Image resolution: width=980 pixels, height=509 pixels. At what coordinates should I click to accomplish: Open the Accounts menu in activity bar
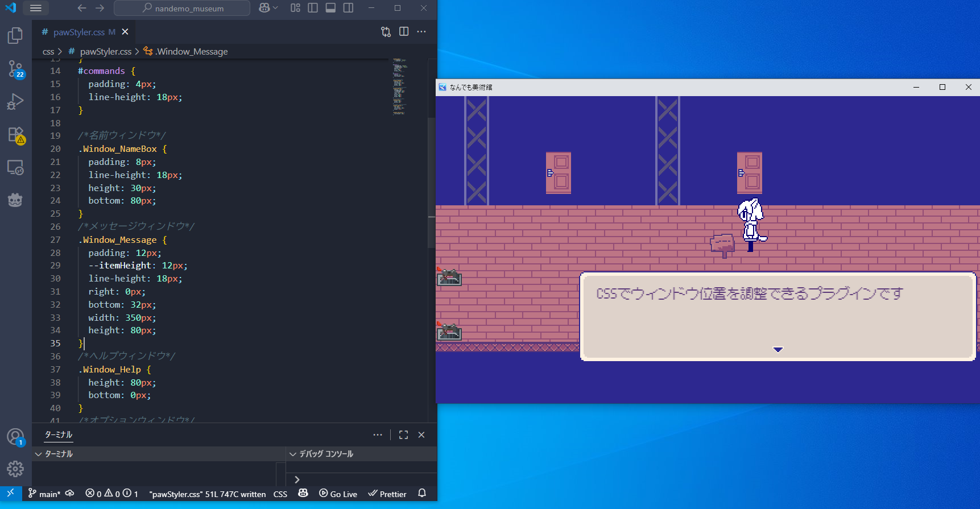pos(15,437)
